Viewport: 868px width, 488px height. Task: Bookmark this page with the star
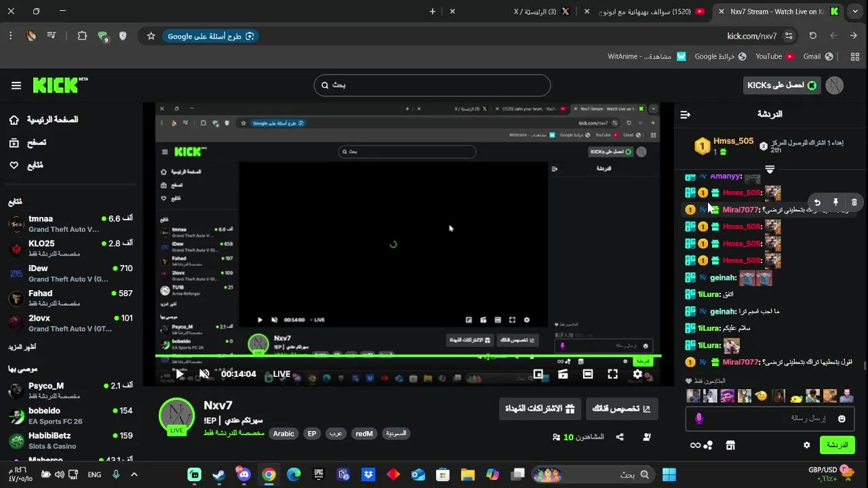(x=151, y=36)
